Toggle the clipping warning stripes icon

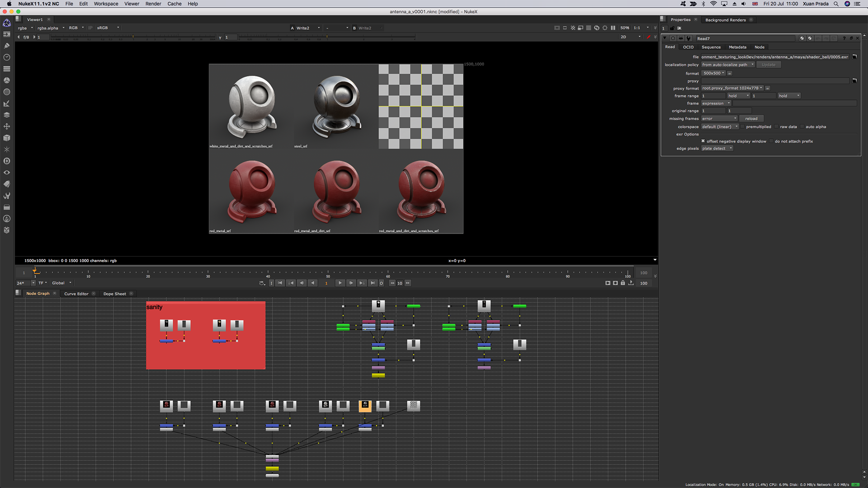tap(573, 28)
